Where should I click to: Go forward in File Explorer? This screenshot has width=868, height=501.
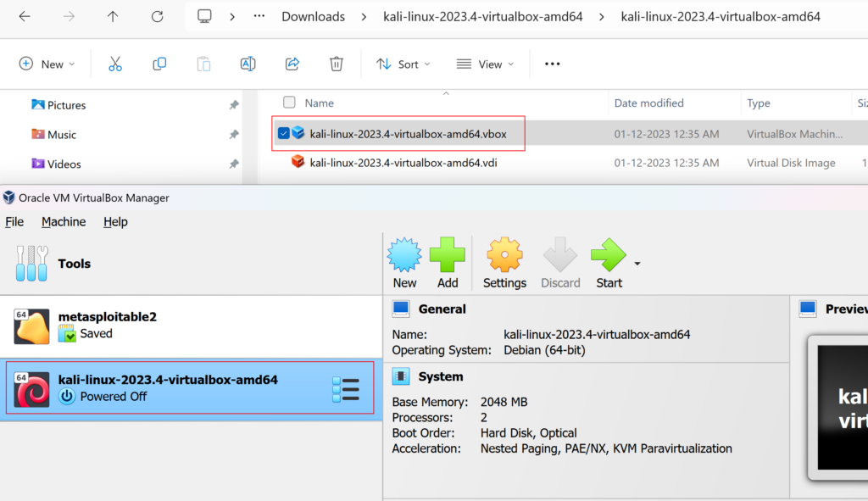point(69,17)
